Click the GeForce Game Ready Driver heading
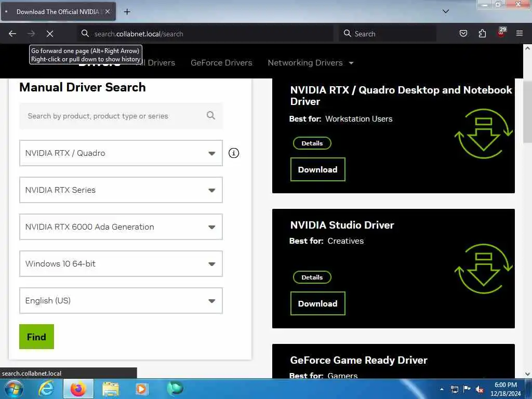 pos(358,360)
